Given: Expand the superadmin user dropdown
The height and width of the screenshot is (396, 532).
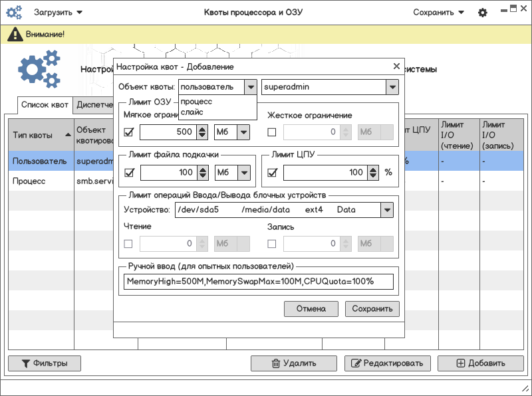Looking at the screenshot, I should [392, 87].
